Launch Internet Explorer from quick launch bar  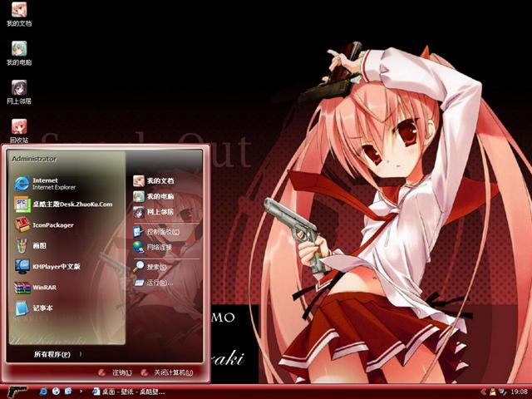coord(43,392)
